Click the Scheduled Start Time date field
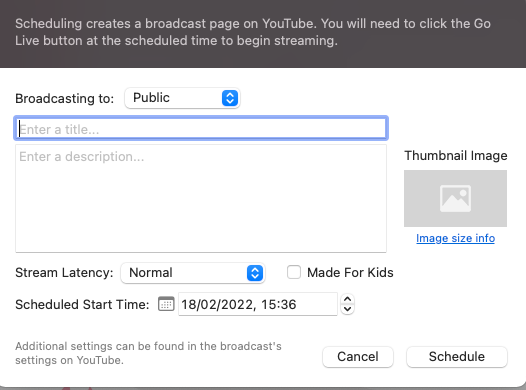Screen dimensions: 526x390 pyautogui.click(x=258, y=304)
